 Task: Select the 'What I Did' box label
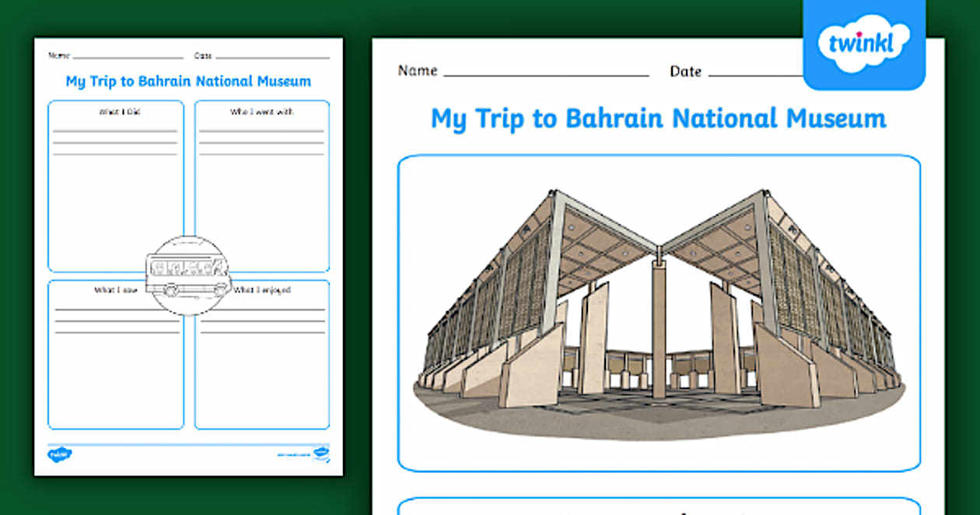tap(119, 112)
